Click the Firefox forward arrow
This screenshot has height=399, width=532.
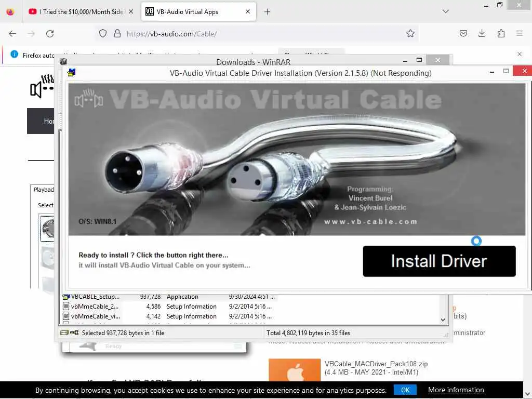31,34
